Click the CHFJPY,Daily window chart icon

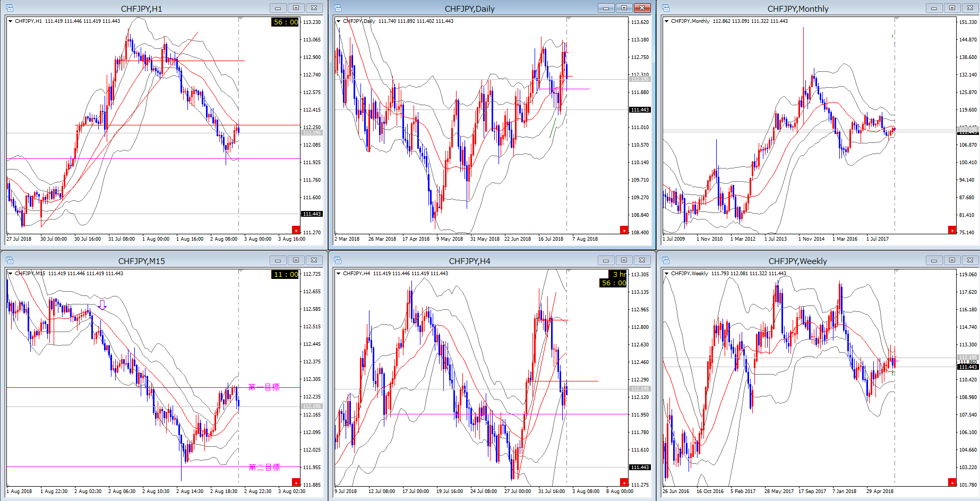pyautogui.click(x=338, y=8)
